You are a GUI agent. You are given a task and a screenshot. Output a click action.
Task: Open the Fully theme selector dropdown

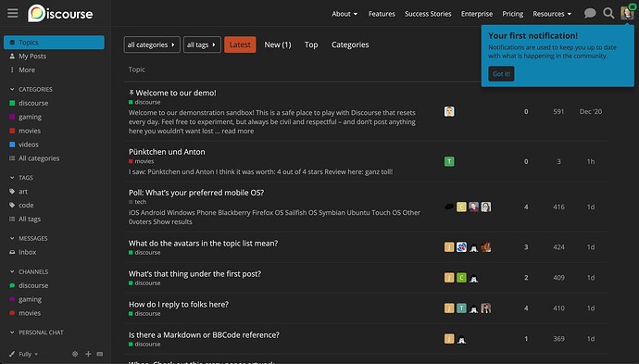pos(28,354)
